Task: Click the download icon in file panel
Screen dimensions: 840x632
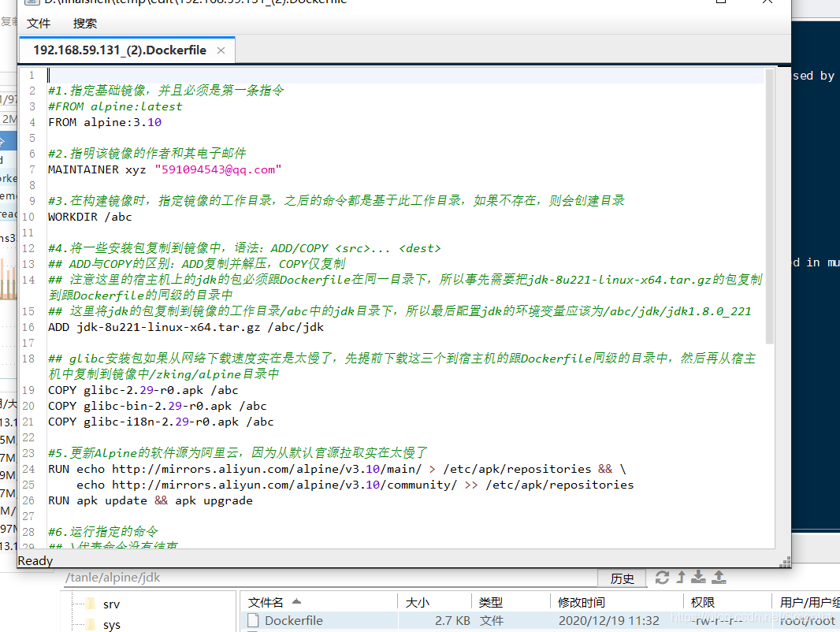Action: [699, 578]
